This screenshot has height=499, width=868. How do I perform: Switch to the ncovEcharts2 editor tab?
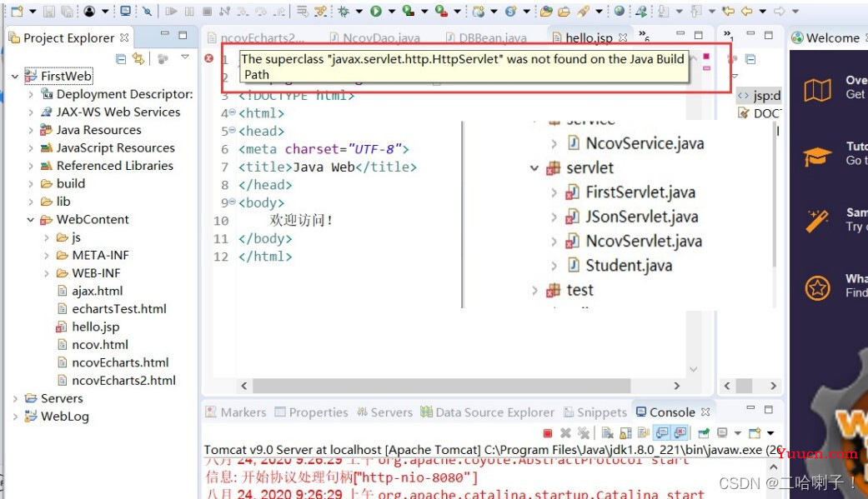[256, 37]
